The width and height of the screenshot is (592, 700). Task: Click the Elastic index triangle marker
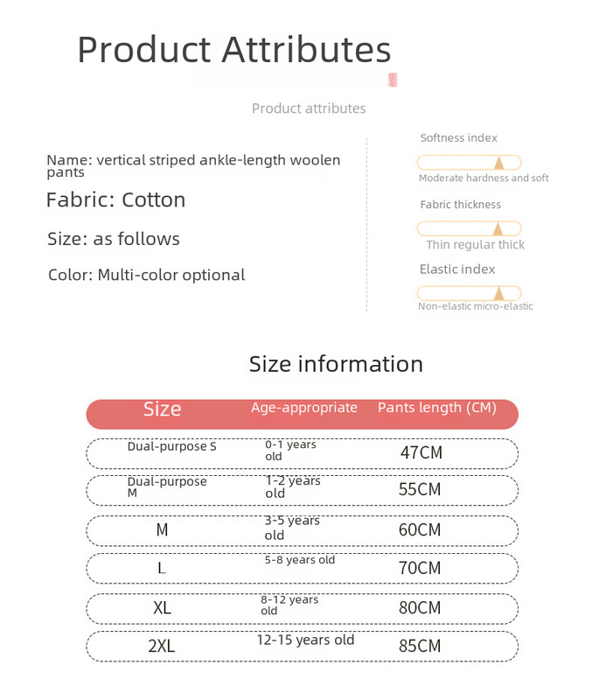click(x=498, y=294)
